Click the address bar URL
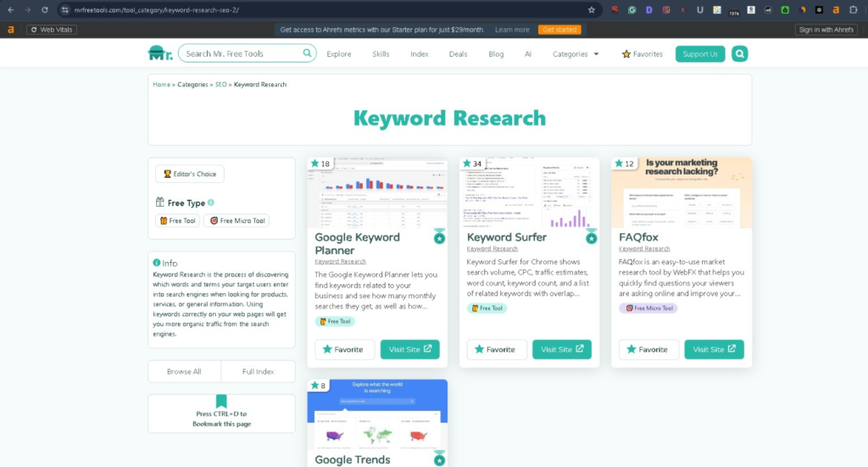This screenshot has width=868, height=467. [157, 10]
